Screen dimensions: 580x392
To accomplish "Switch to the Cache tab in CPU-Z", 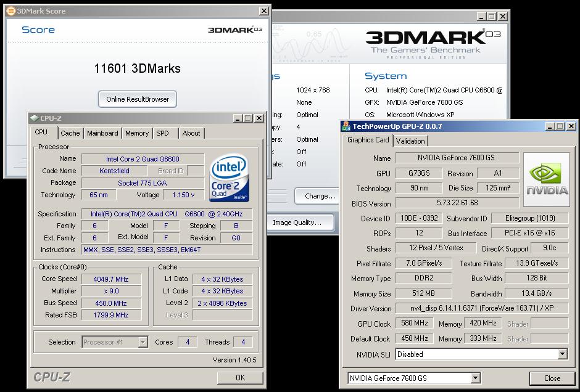I will (70, 133).
